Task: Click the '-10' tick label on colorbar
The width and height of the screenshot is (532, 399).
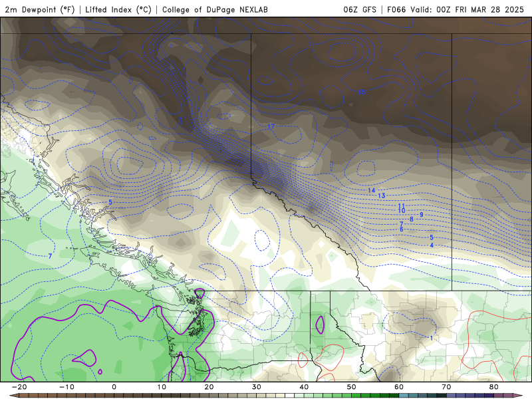Action: (66, 387)
